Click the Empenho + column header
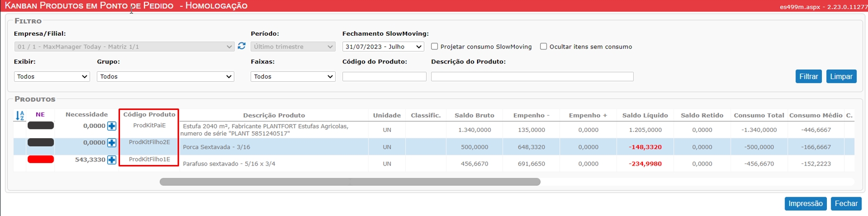Screen dimensions: 868x216 click(588, 115)
